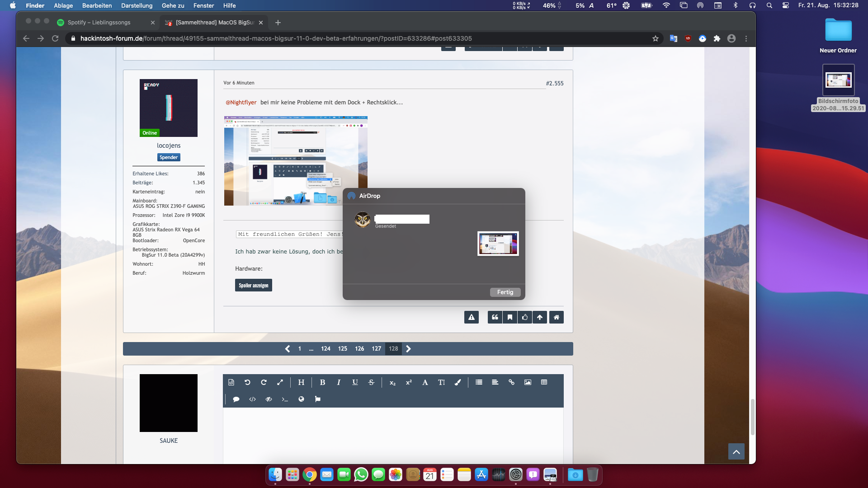Screen dimensions: 868x488
Task: Toggle strikethrough formatting in editor
Action: (x=371, y=382)
